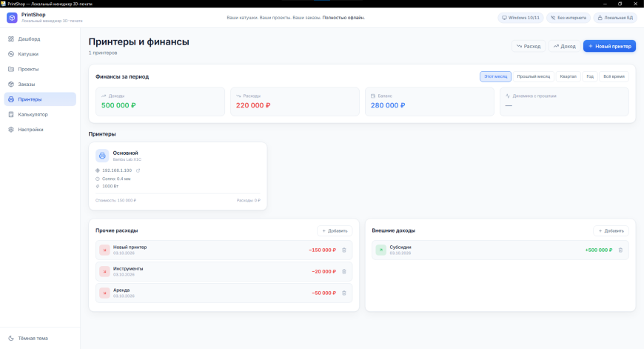
Task: Click the −150 000 ₽ amount
Action: (x=323, y=250)
